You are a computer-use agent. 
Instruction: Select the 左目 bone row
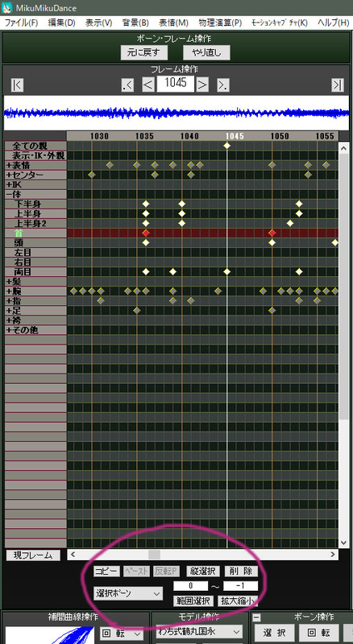point(35,252)
